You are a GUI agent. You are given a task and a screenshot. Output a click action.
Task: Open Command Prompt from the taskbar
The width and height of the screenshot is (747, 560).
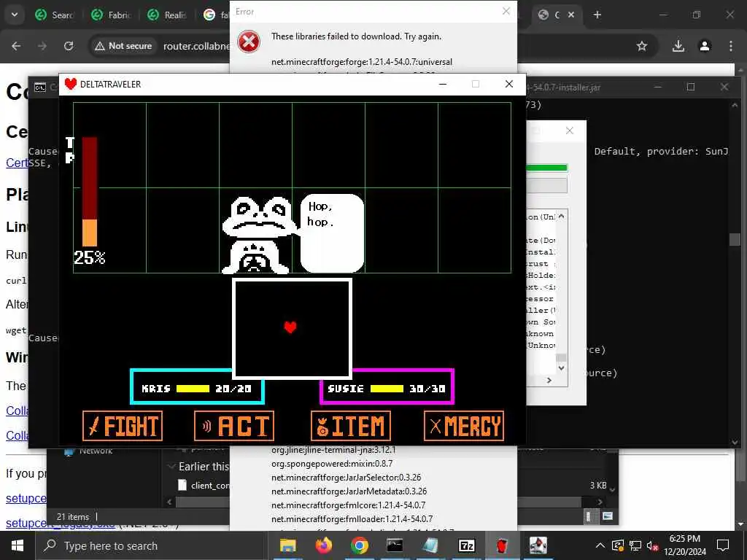coord(395,545)
